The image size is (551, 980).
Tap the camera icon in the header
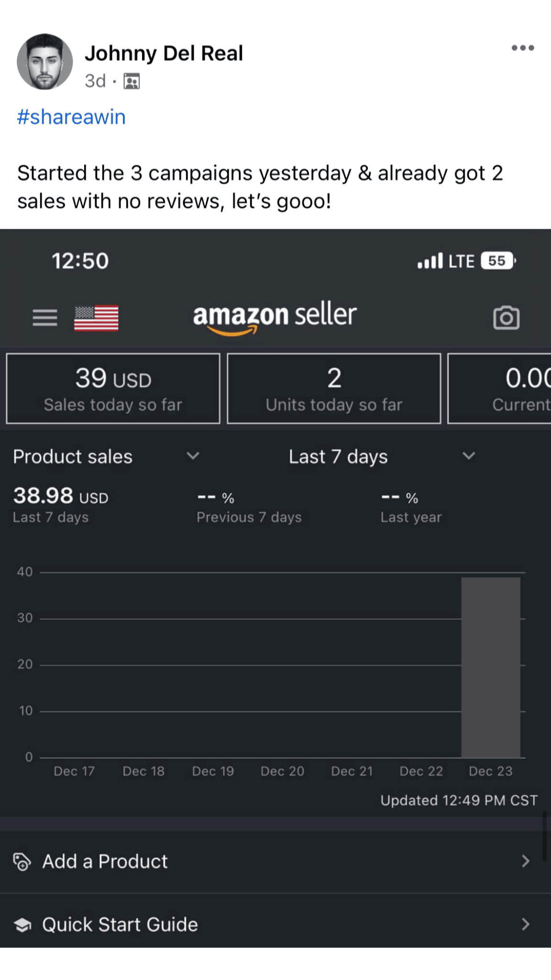(x=506, y=318)
